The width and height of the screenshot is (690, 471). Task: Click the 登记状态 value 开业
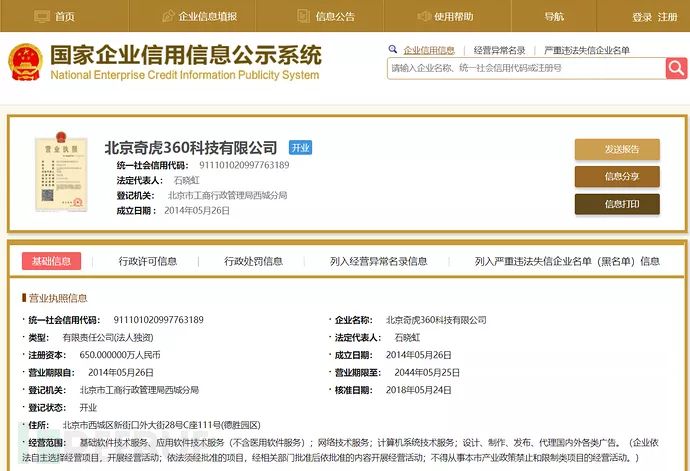coord(88,408)
